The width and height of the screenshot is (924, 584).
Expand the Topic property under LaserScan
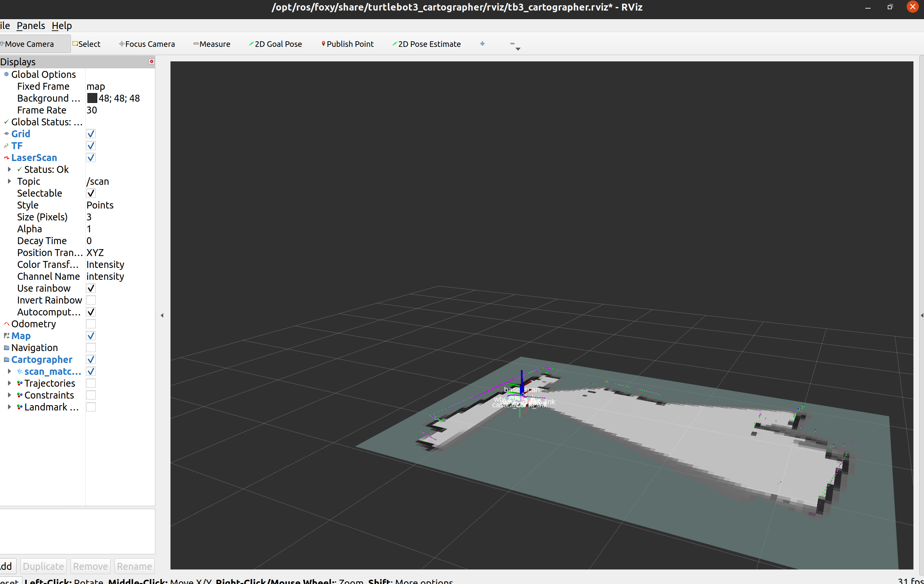(x=9, y=181)
